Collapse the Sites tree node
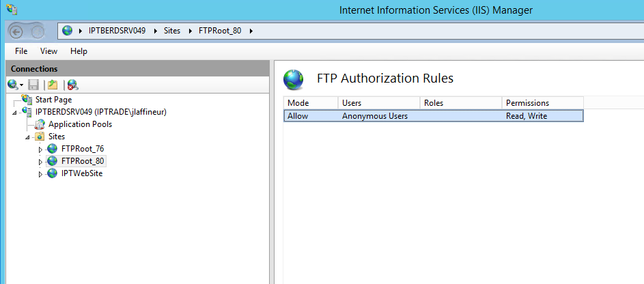 click(27, 137)
